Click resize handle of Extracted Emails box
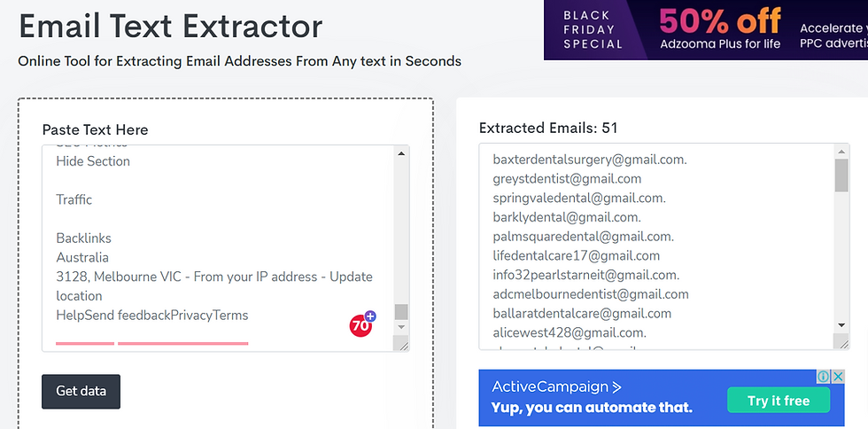The height and width of the screenshot is (429, 868). pyautogui.click(x=841, y=342)
